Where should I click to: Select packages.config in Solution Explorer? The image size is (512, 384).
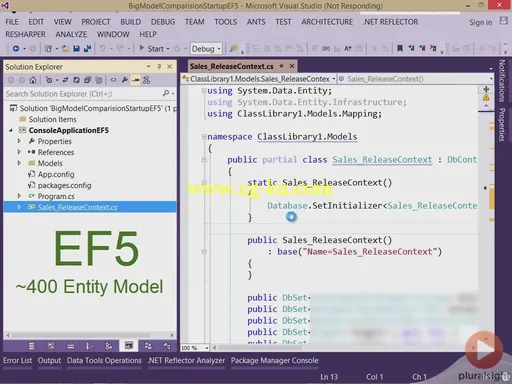[x=64, y=185]
